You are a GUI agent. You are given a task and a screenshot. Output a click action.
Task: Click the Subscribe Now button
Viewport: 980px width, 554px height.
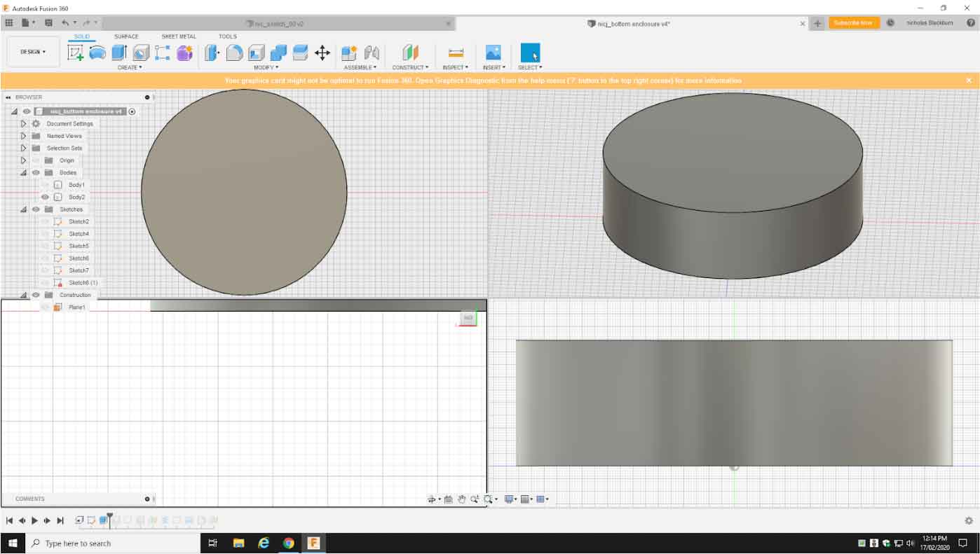(x=854, y=23)
